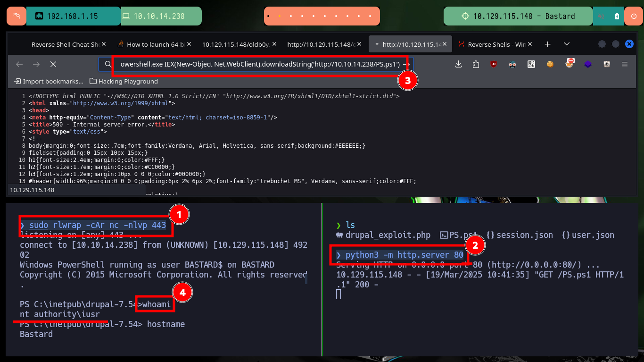Click drupal_exploit.php in ls output
The height and width of the screenshot is (362, 644).
[x=383, y=235]
